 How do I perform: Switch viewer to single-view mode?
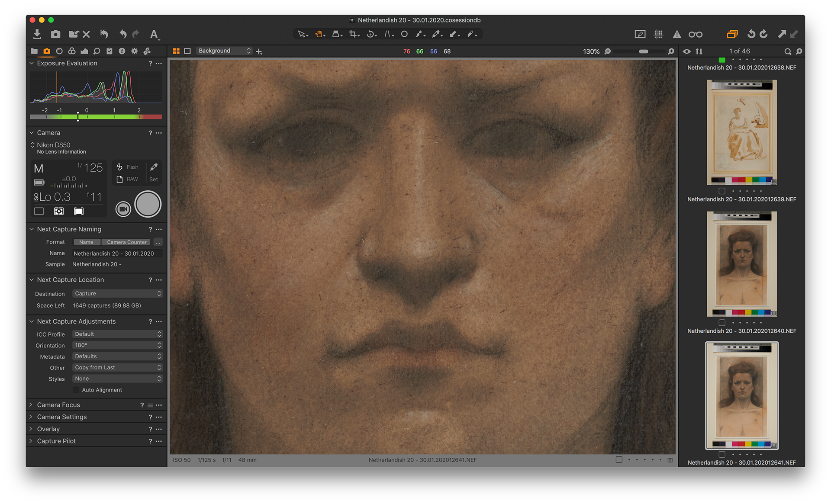[187, 51]
